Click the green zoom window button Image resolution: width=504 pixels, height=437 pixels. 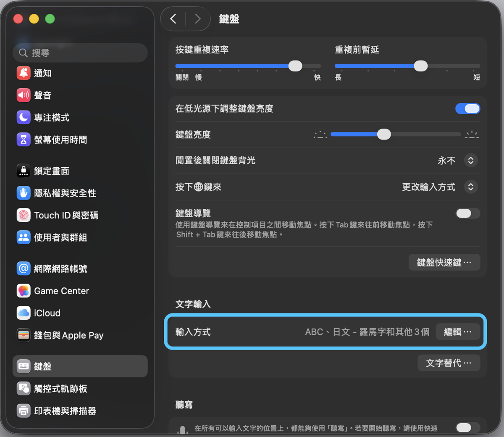point(50,19)
